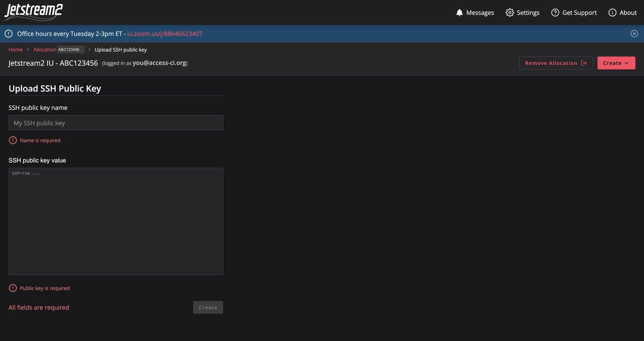Expand the red Create dropdown
This screenshot has width=644, height=341.
coord(616,63)
